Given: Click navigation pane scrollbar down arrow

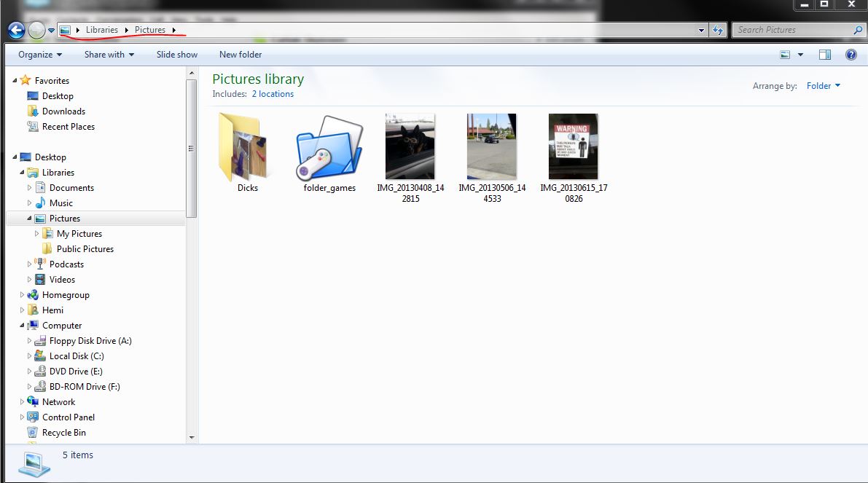Looking at the screenshot, I should pos(192,438).
